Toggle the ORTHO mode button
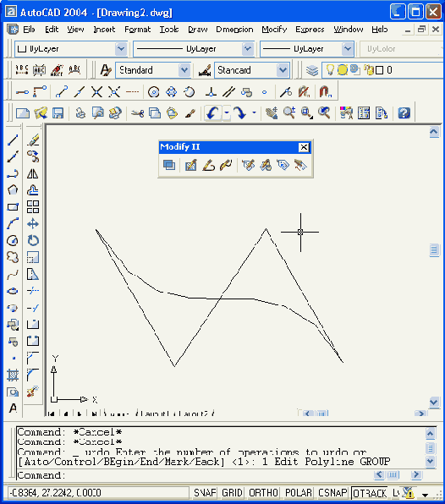This screenshot has width=445, height=504. 263,493
